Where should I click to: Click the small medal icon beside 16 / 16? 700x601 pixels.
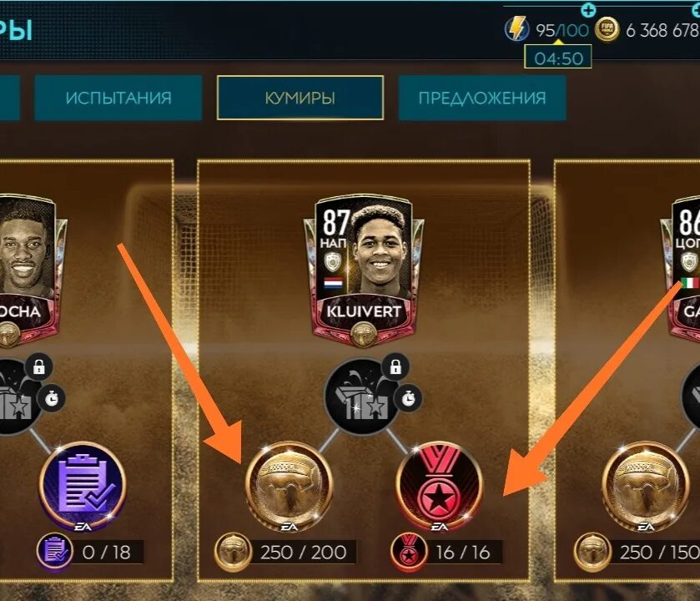coord(408,552)
